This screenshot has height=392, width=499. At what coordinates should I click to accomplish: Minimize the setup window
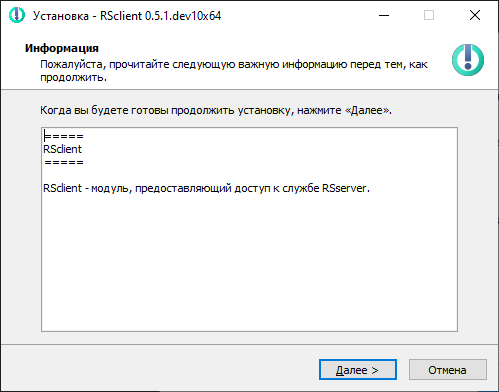coord(384,15)
